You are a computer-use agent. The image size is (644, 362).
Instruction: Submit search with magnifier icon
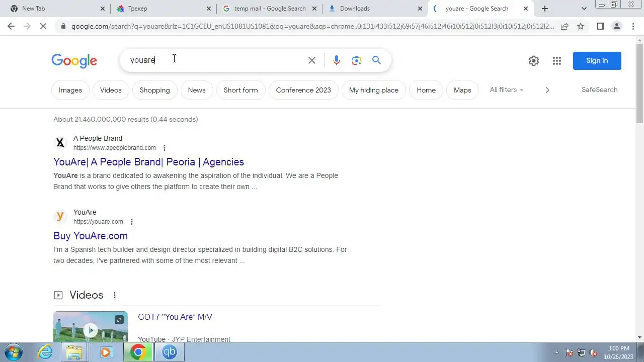(376, 60)
